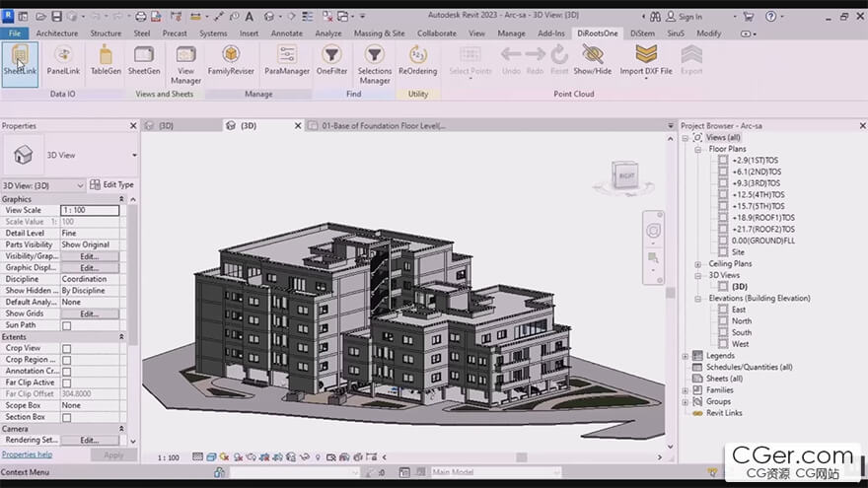Image resolution: width=868 pixels, height=488 pixels.
Task: Expand the Legends tree node
Action: pos(686,356)
